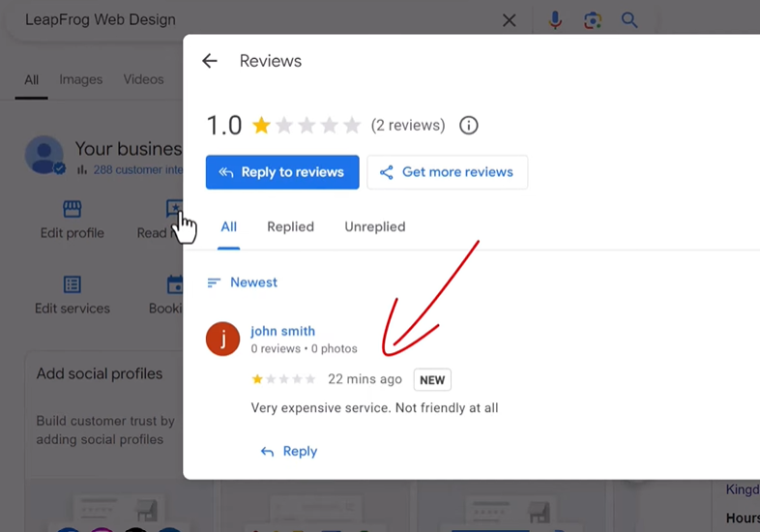
Task: Reply to john smith's review
Action: [289, 451]
